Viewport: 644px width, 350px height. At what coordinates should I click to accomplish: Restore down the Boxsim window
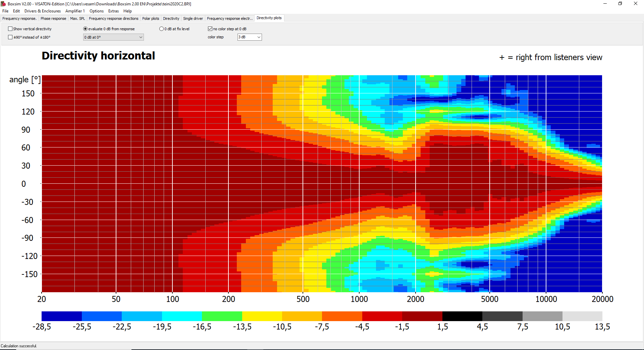click(620, 4)
